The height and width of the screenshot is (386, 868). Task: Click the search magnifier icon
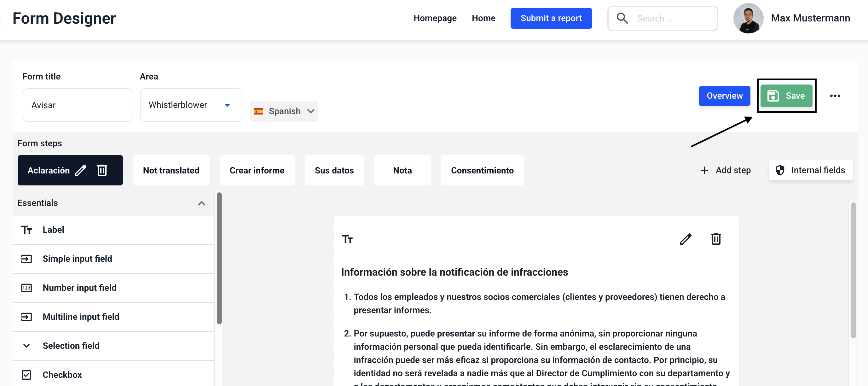click(x=622, y=18)
